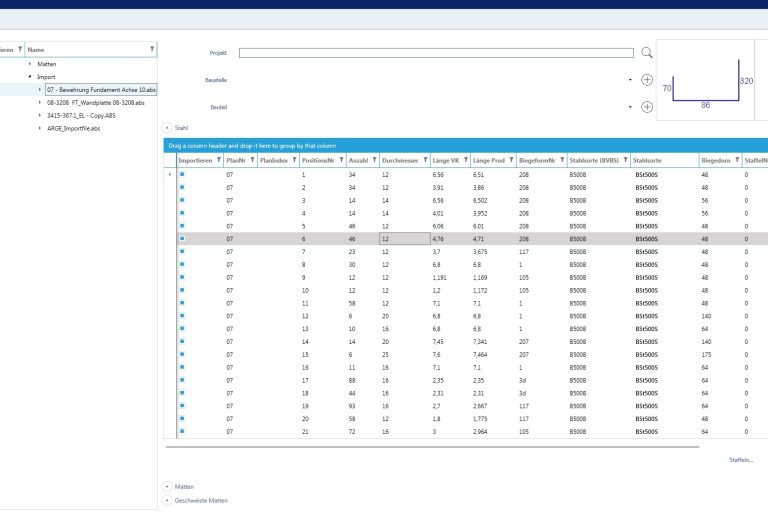Open filter on Länge Prod column

click(x=510, y=160)
